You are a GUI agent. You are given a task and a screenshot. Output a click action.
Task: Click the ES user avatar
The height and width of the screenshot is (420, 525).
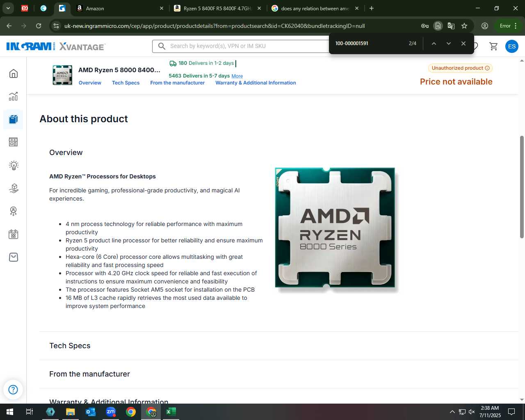511,46
